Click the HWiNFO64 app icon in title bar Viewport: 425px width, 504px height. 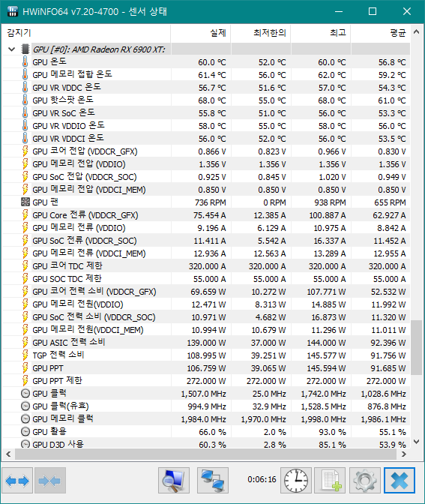tap(12, 11)
